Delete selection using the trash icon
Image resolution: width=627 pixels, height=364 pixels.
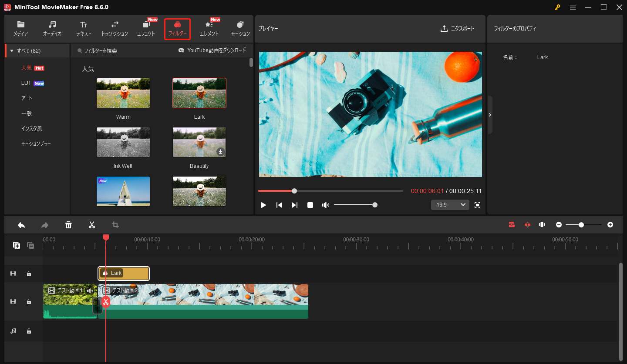(68, 225)
